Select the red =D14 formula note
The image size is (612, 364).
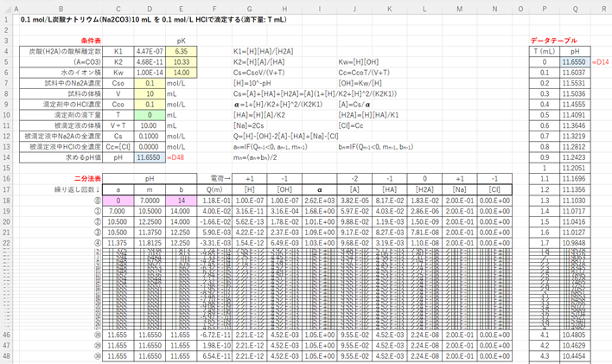coord(600,62)
